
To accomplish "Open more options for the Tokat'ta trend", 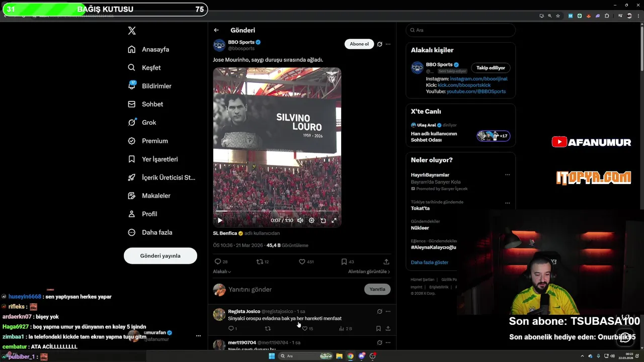I will [507, 203].
